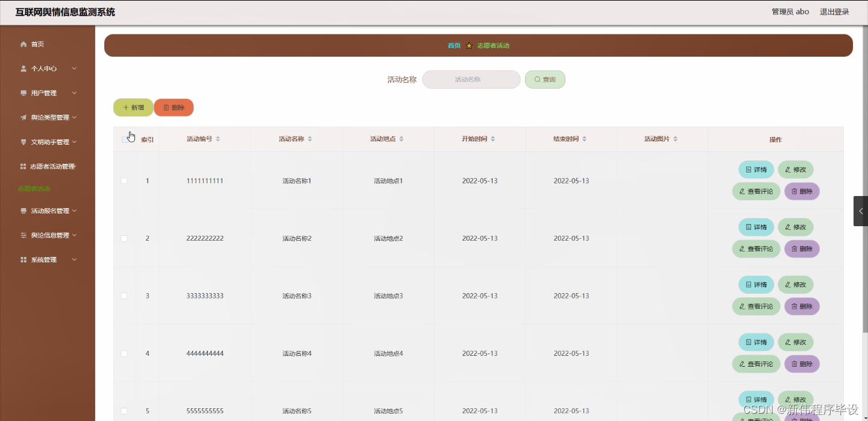Open 详情 for 活动名称2
This screenshot has width=868, height=421.
756,227
